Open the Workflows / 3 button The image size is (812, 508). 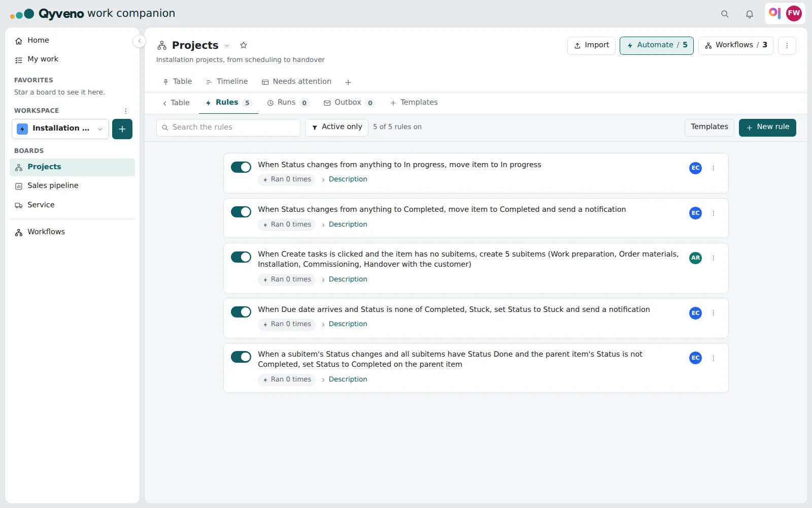[736, 45]
